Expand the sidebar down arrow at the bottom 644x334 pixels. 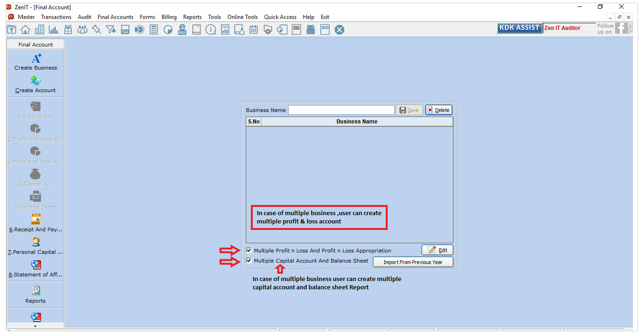pyautogui.click(x=35, y=326)
